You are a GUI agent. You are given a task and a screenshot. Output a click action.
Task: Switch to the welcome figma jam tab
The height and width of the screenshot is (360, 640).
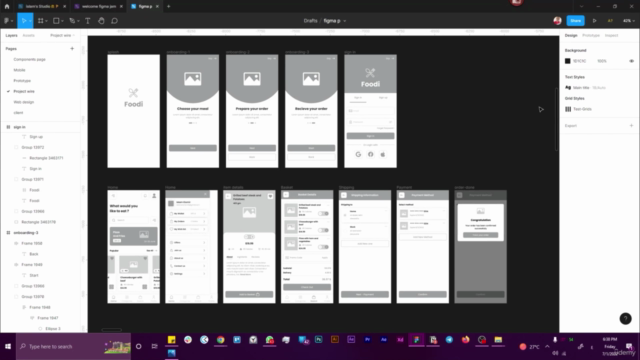98,7
